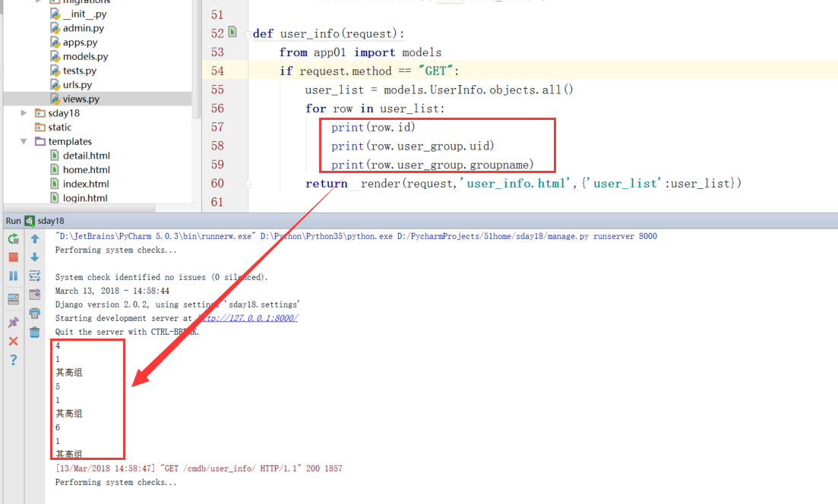The image size is (838, 504).
Task: Click 'System check identified no issues' line
Action: tap(161, 277)
